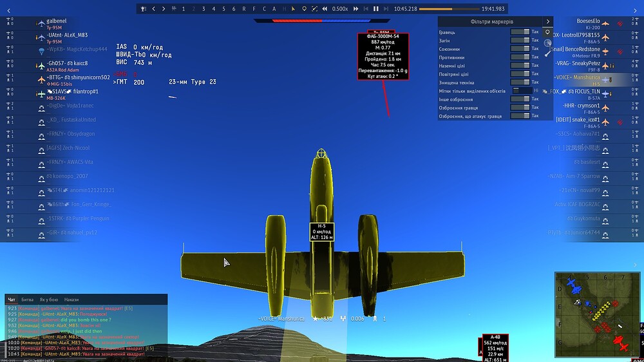
Task: Click the map marker pin icon in toolbar
Action: tap(304, 8)
